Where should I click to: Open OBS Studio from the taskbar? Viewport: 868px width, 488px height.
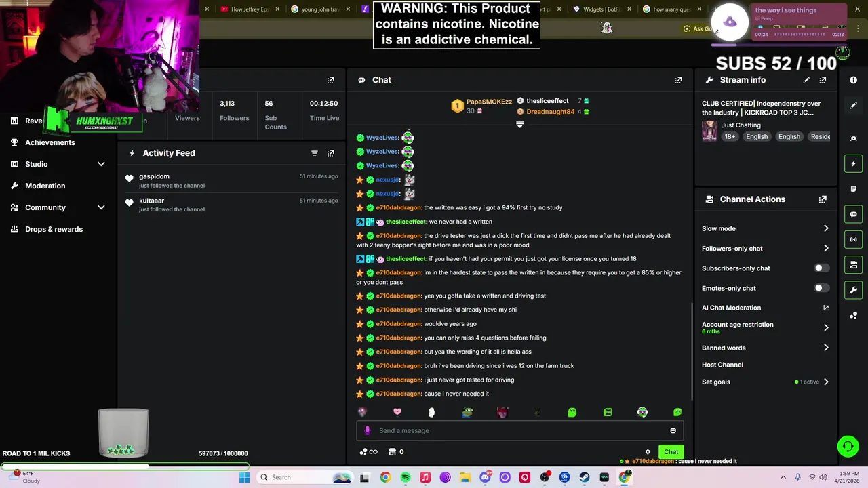[545, 477]
